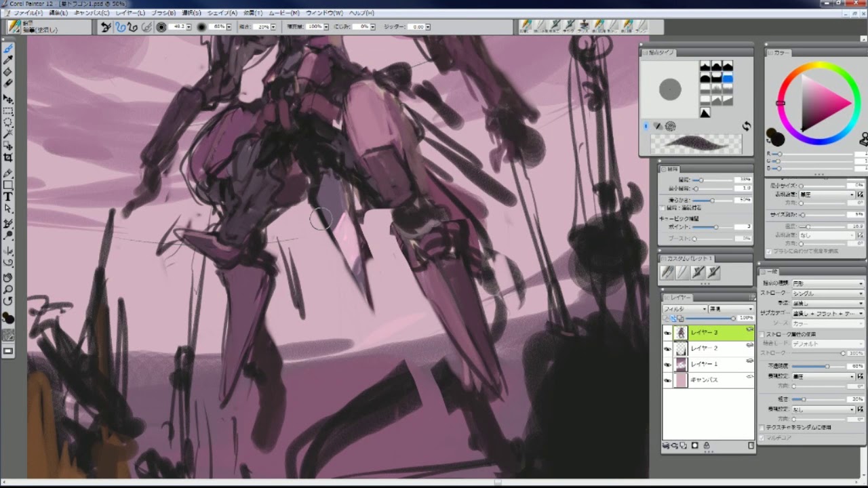Select レイヤー 2 row in Layers
The width and height of the screenshot is (868, 488).
(708, 348)
